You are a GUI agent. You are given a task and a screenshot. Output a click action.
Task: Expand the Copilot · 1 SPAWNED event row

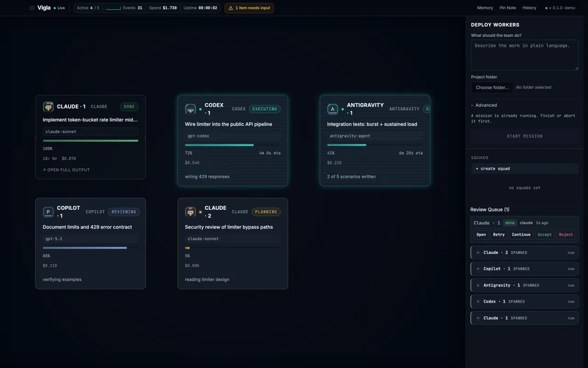(x=525, y=269)
